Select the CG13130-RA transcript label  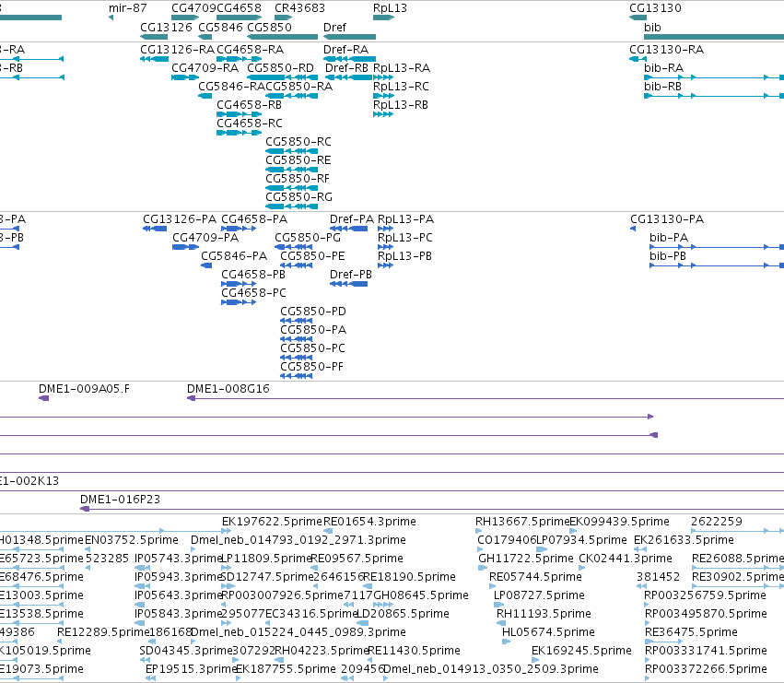coord(666,50)
